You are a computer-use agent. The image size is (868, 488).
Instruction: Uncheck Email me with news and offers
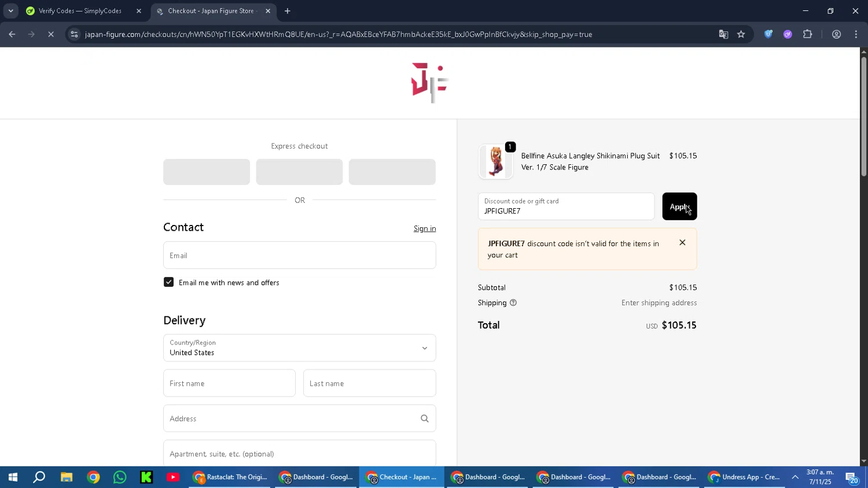(169, 282)
